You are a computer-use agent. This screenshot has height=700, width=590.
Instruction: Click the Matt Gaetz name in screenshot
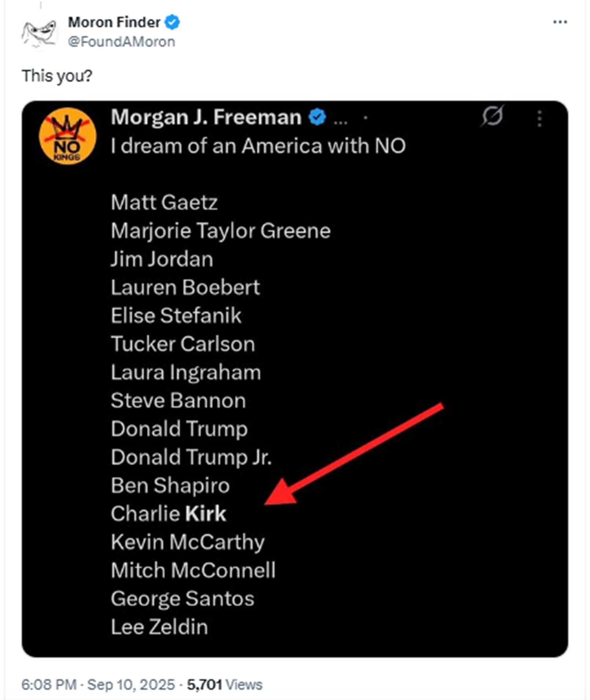[164, 202]
